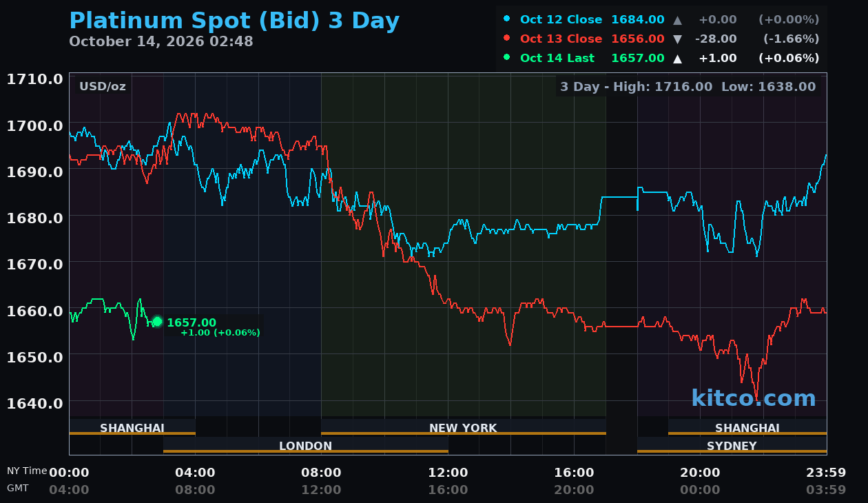Image resolution: width=868 pixels, height=503 pixels.
Task: Click the green current price marker dot
Action: [x=157, y=321]
